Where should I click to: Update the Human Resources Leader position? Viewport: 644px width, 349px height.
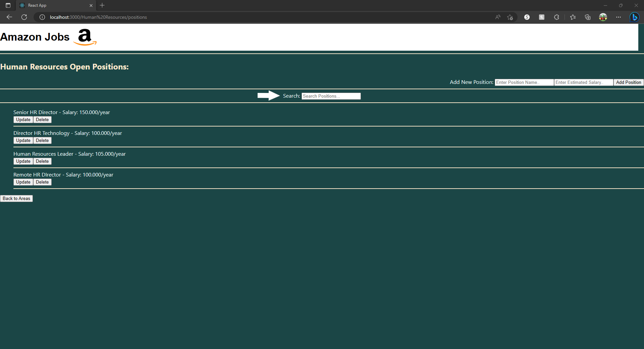click(x=23, y=161)
